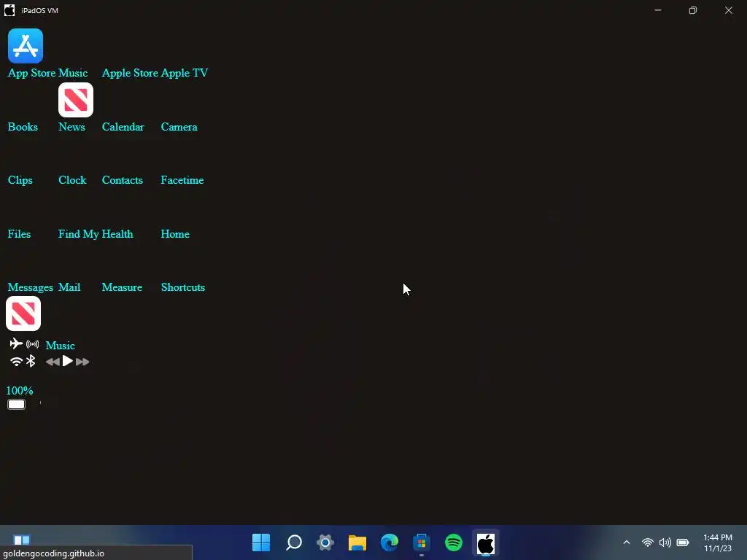Toggle the Wi-Fi icon in control panel
The height and width of the screenshot is (560, 747).
click(16, 362)
